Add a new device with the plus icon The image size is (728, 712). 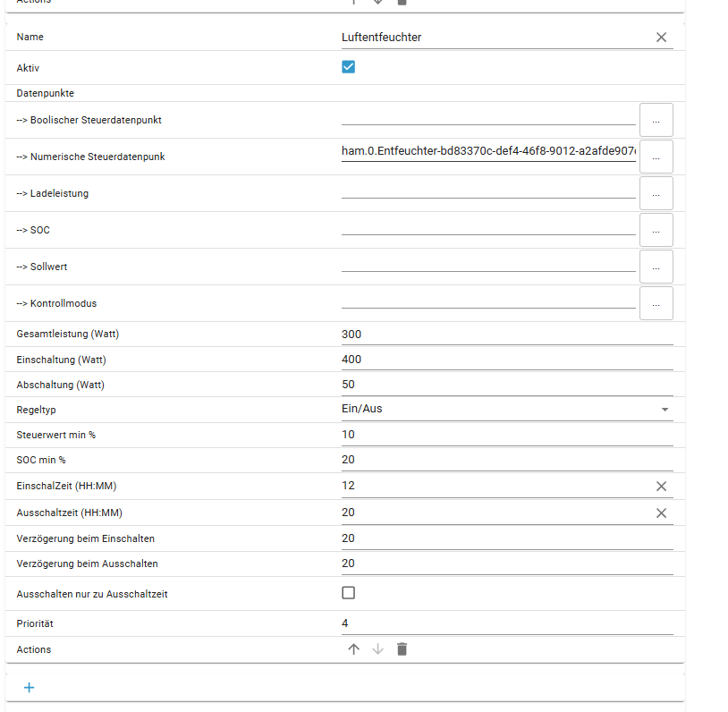point(30,687)
